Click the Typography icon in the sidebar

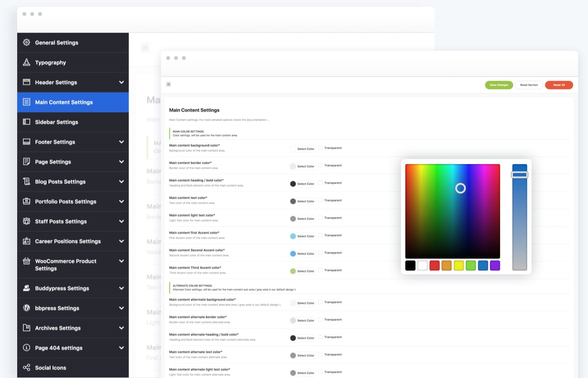[x=27, y=62]
